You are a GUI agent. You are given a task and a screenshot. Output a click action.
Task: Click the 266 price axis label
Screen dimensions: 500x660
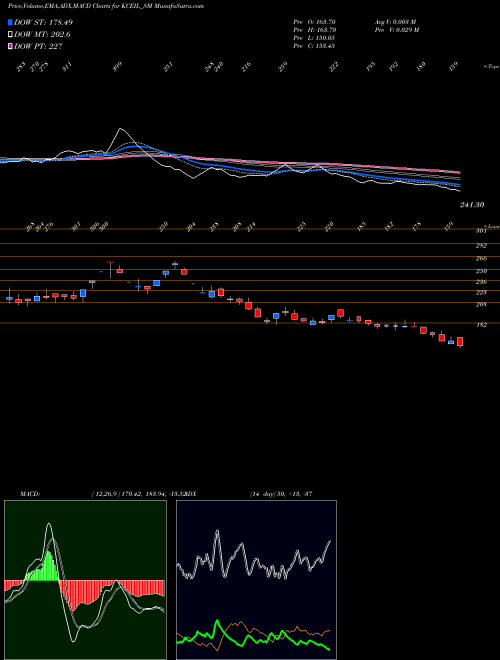(x=481, y=258)
